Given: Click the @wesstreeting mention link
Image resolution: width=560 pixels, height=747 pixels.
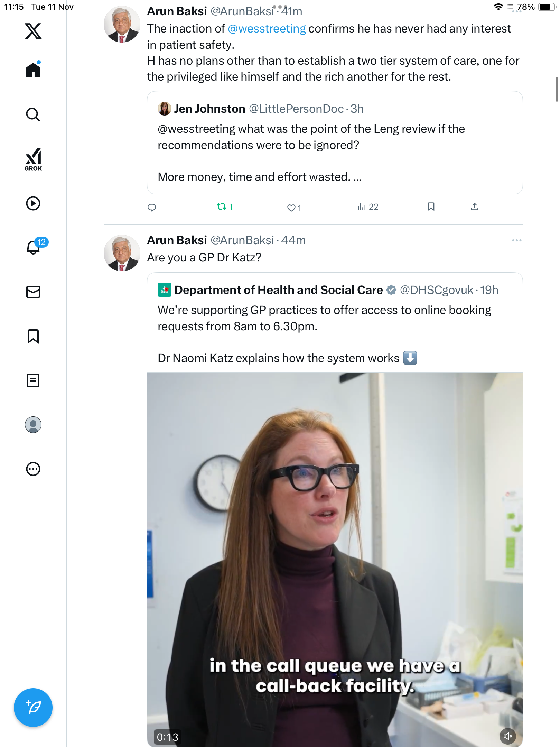Looking at the screenshot, I should click(267, 29).
